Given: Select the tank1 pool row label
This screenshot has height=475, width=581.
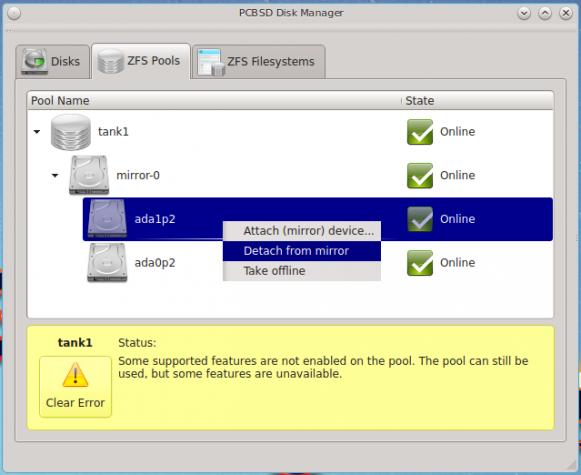Looking at the screenshot, I should click(113, 132).
